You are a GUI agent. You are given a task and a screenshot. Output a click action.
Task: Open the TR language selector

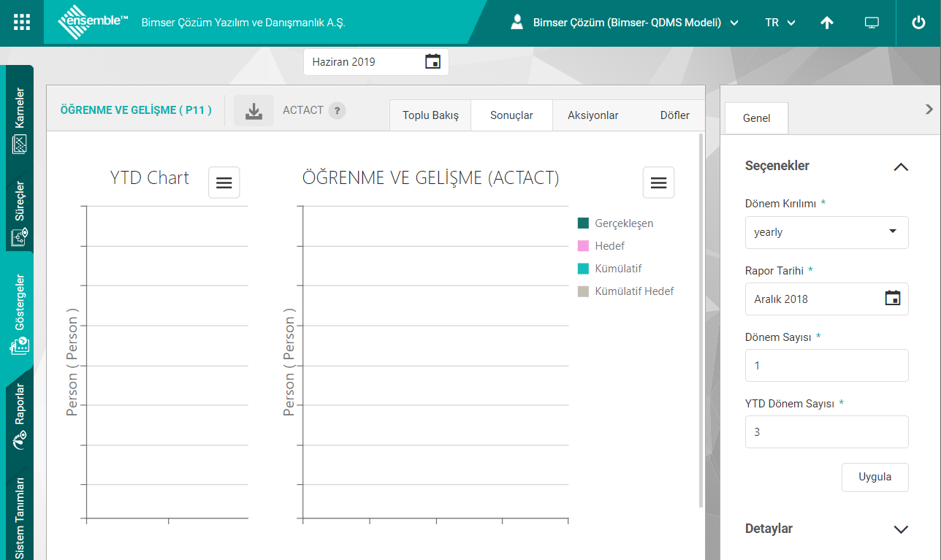780,23
